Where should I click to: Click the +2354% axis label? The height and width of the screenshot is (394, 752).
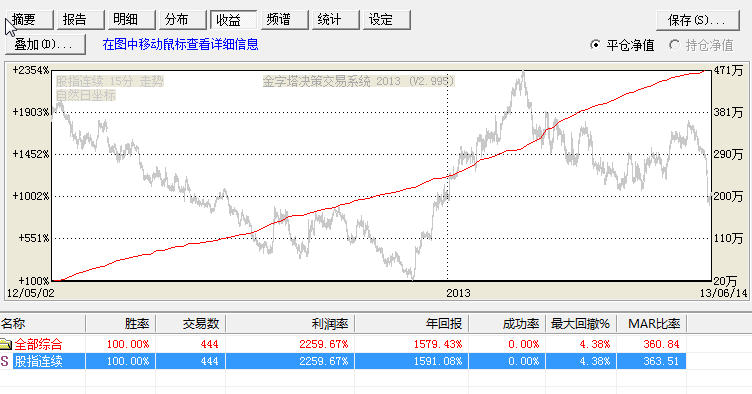[31, 70]
